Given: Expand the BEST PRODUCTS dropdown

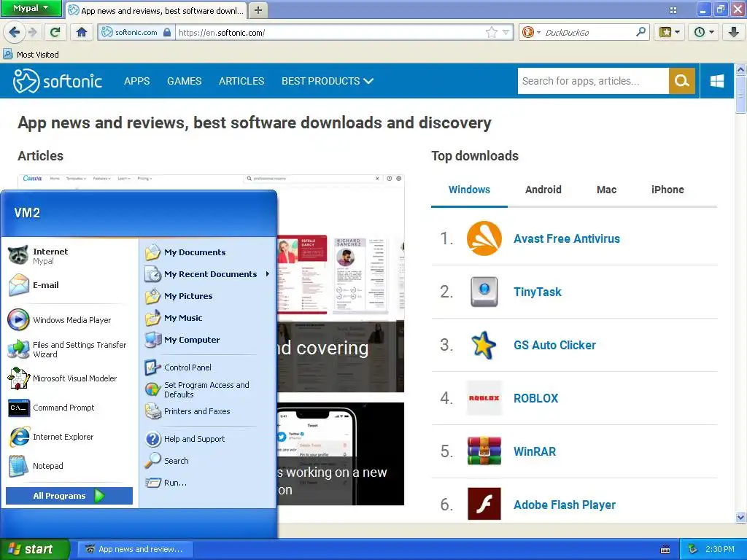Looking at the screenshot, I should point(328,81).
